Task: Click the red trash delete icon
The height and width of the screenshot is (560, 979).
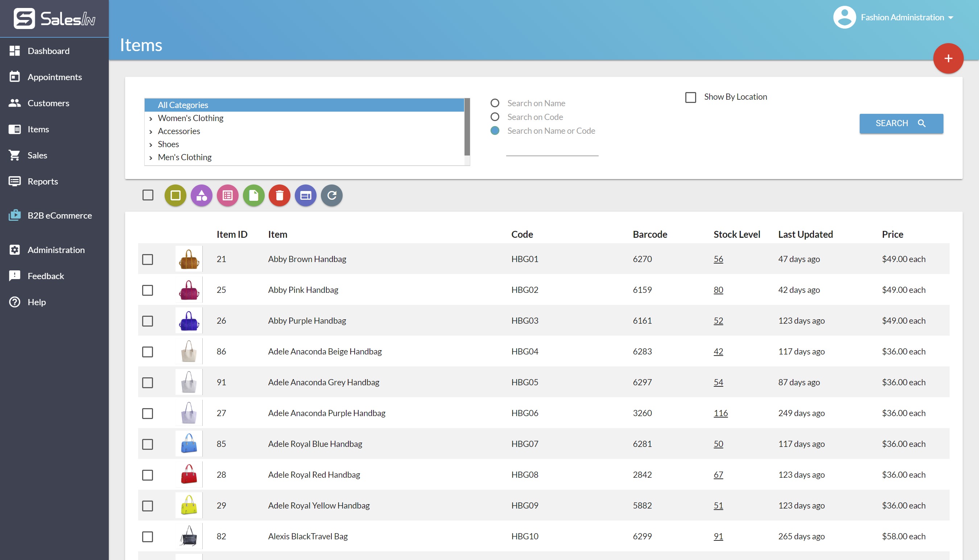Action: click(x=280, y=195)
